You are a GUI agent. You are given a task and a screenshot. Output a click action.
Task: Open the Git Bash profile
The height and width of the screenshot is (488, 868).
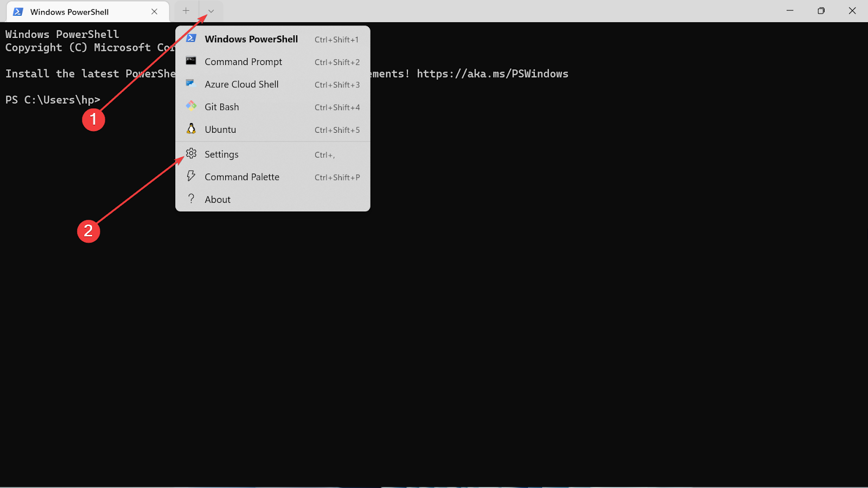pyautogui.click(x=273, y=107)
